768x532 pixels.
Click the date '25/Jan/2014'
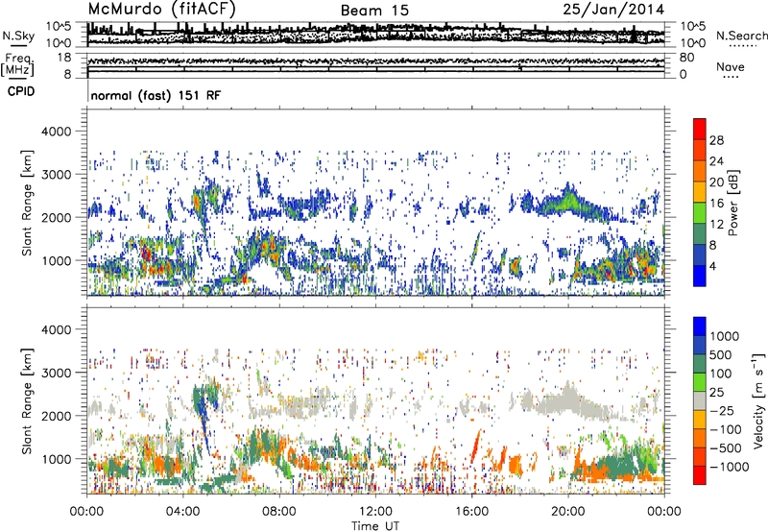point(613,9)
